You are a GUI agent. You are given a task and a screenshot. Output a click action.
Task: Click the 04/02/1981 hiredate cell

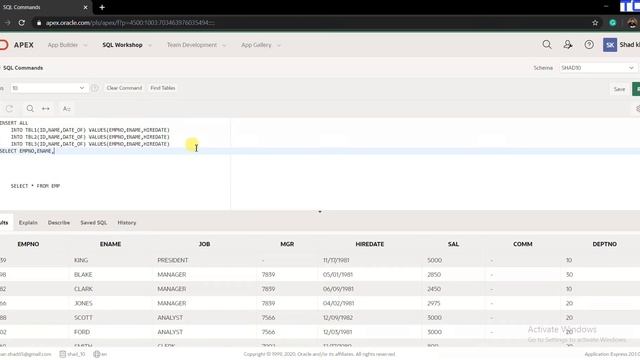338,303
